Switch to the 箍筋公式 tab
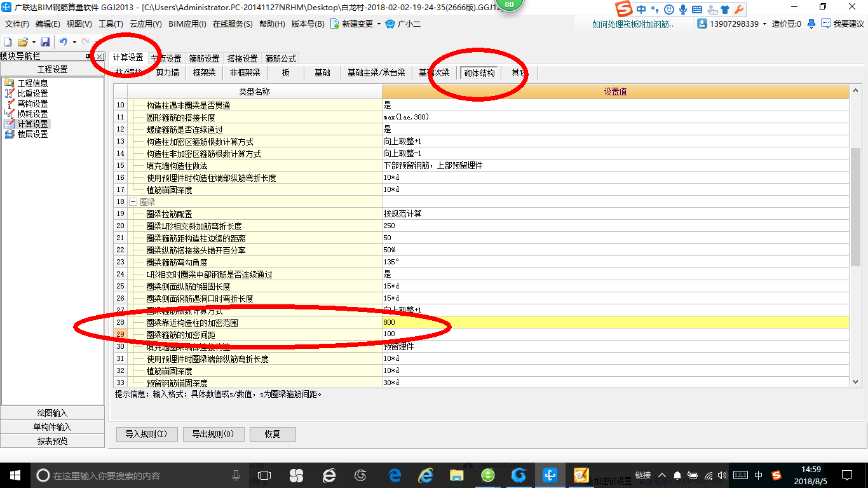 click(x=280, y=58)
